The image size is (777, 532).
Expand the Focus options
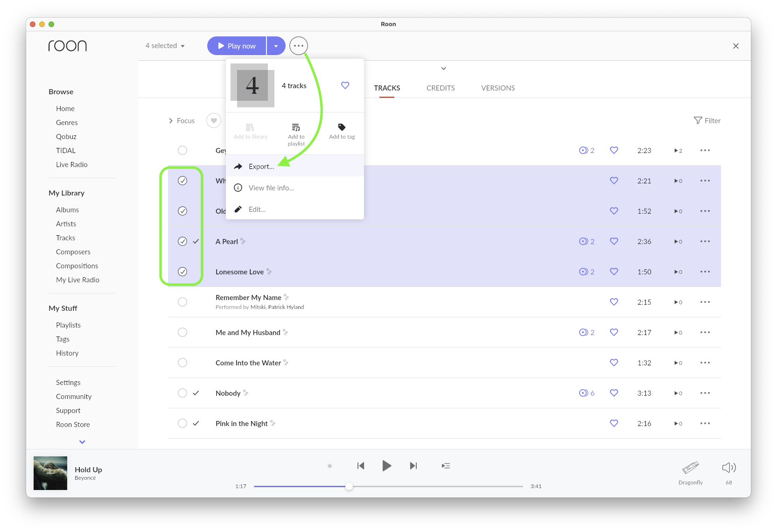click(x=182, y=120)
